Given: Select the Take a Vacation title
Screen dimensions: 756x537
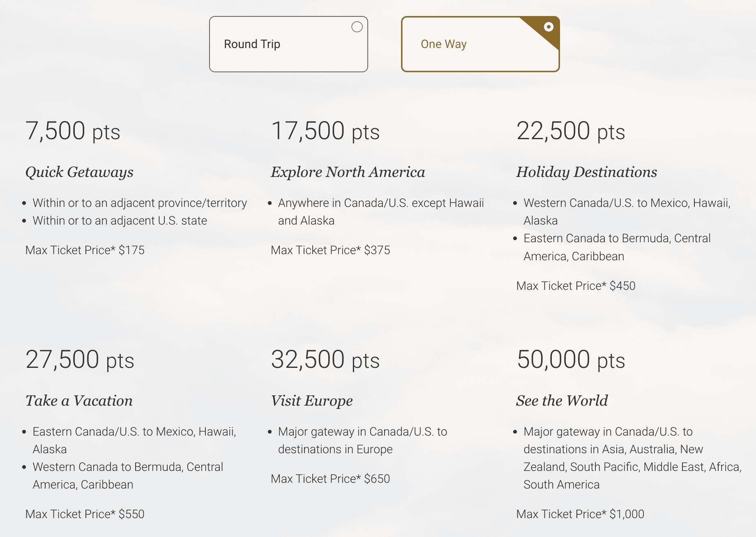Looking at the screenshot, I should [x=79, y=401].
